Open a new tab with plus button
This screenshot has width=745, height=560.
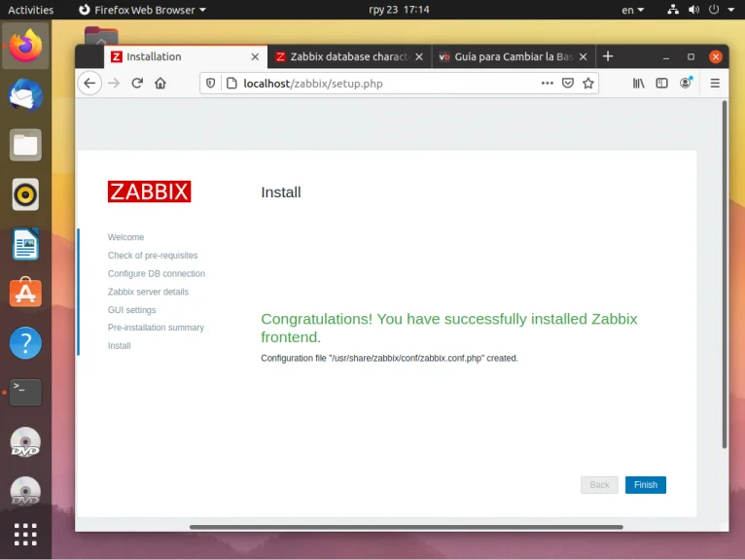pyautogui.click(x=608, y=56)
